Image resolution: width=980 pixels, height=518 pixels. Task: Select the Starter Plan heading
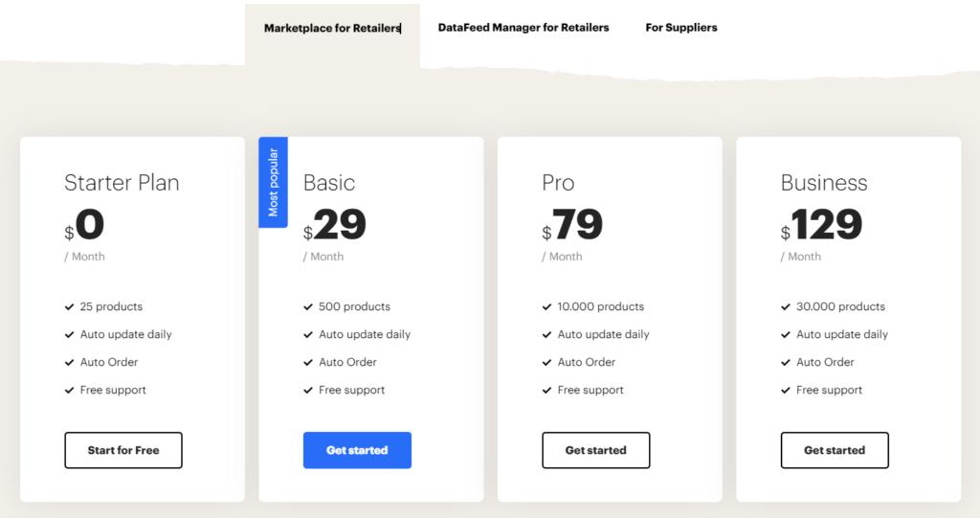tap(122, 183)
